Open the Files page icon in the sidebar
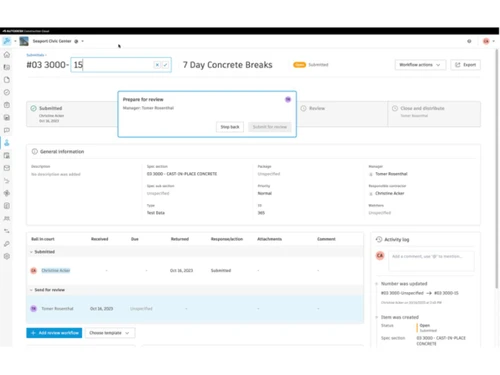This screenshot has height=375, width=500. pos(7,80)
